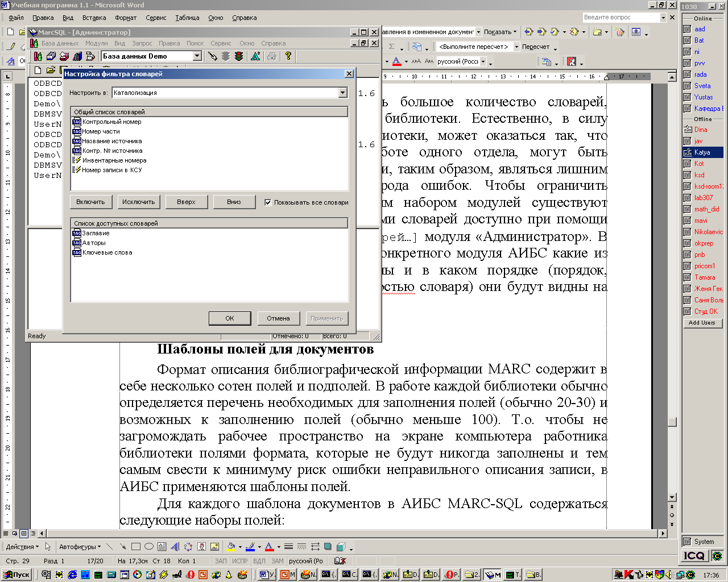Click the Word horizontal scrollbar track
Image resolution: width=728 pixels, height=582 pixels.
point(353,534)
